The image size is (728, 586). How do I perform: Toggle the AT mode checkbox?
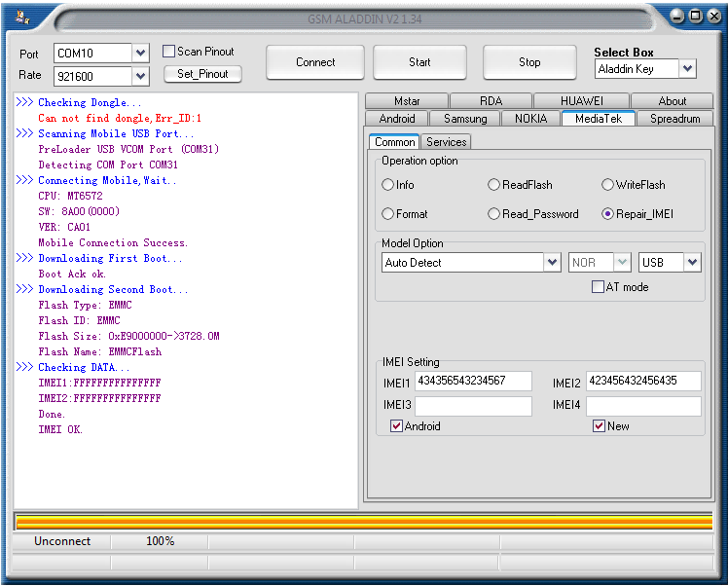[598, 286]
